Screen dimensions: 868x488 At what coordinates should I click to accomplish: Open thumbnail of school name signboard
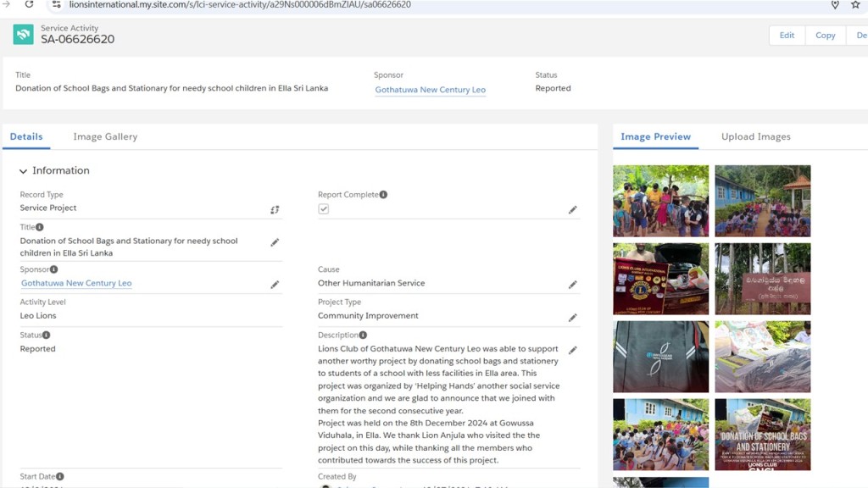click(762, 279)
